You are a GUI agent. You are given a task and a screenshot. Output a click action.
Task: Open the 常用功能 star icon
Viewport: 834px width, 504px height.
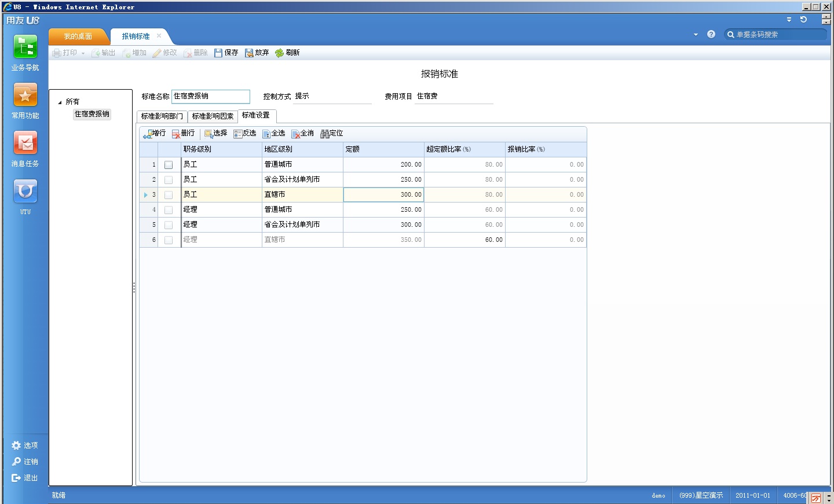(x=25, y=95)
